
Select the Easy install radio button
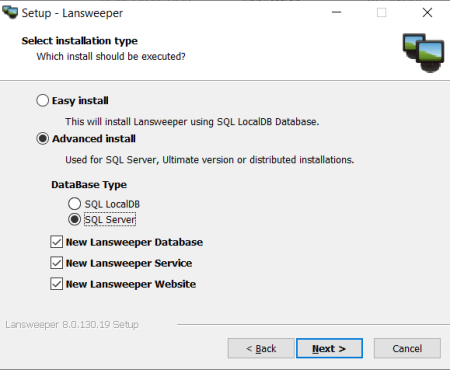42,100
